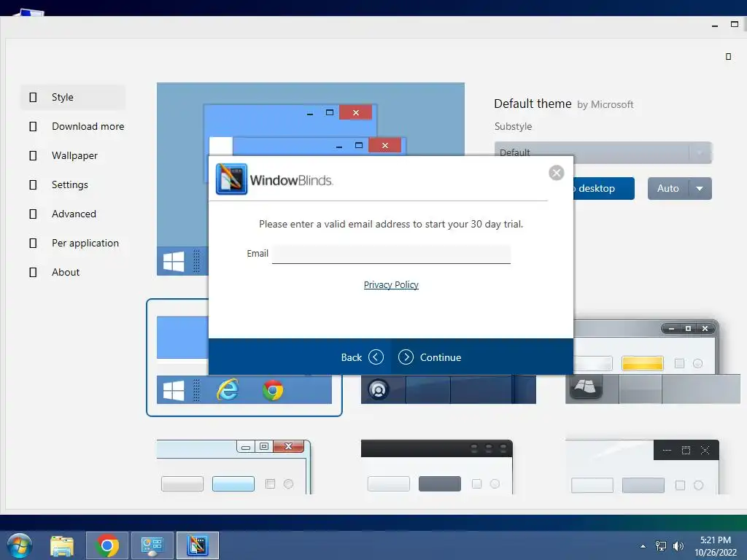This screenshot has height=560, width=747.
Task: Open File Explorer from taskbar
Action: click(62, 545)
